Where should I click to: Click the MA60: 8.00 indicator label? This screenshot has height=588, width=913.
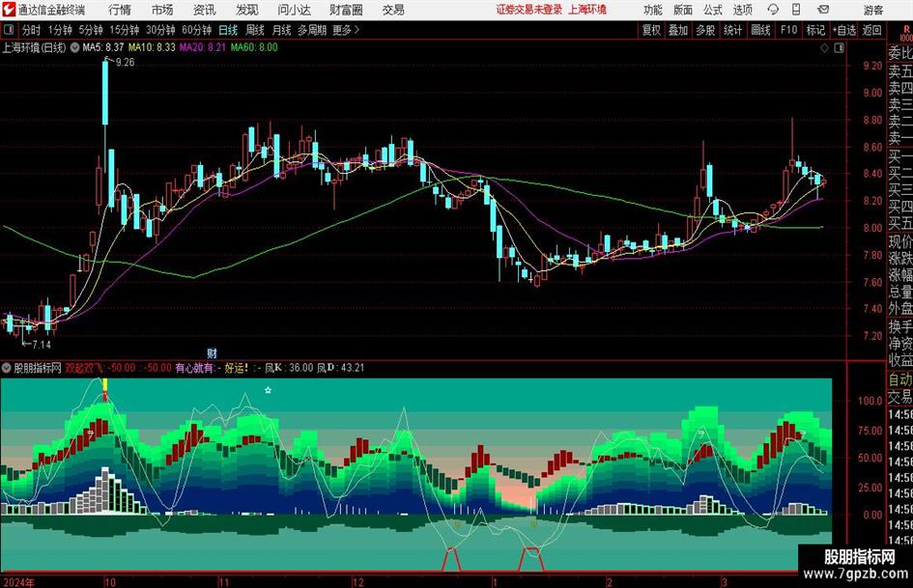click(254, 47)
